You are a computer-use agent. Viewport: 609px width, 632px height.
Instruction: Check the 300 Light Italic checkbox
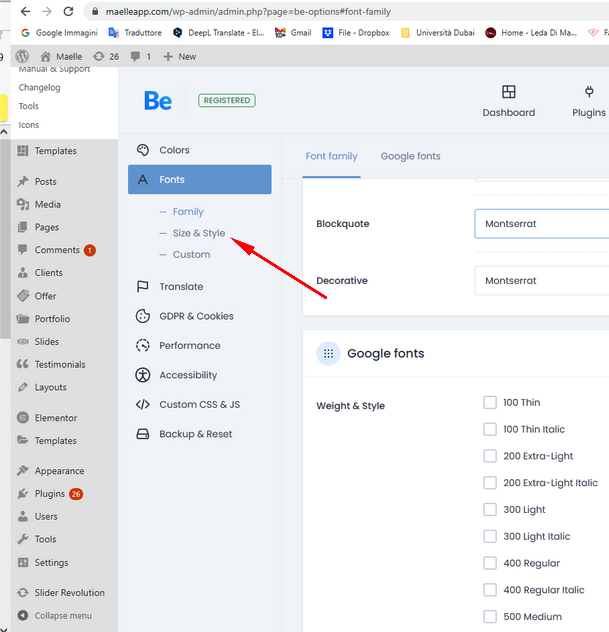point(490,536)
